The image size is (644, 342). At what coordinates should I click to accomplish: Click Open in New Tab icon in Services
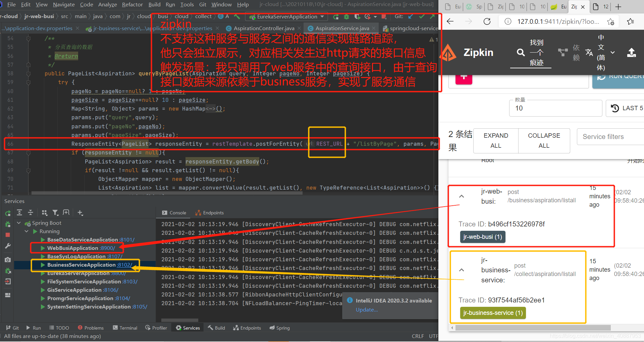[x=66, y=212]
